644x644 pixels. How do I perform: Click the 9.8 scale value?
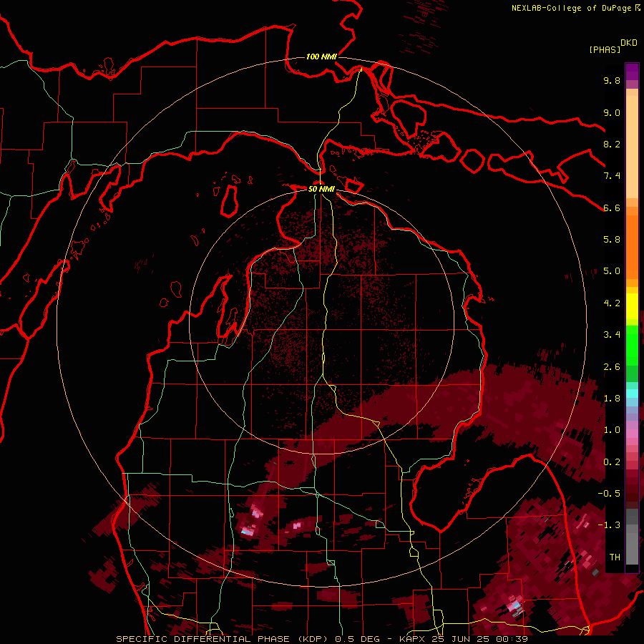coord(612,80)
